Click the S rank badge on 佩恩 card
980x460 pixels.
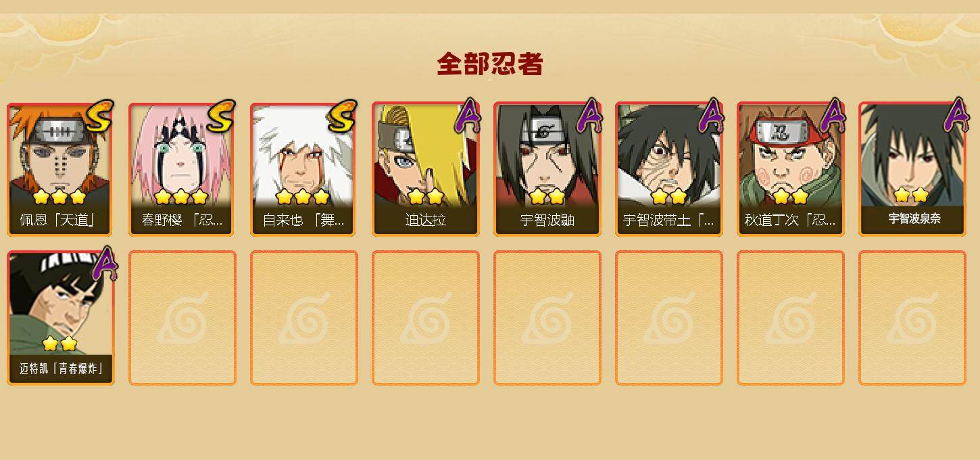(x=99, y=116)
